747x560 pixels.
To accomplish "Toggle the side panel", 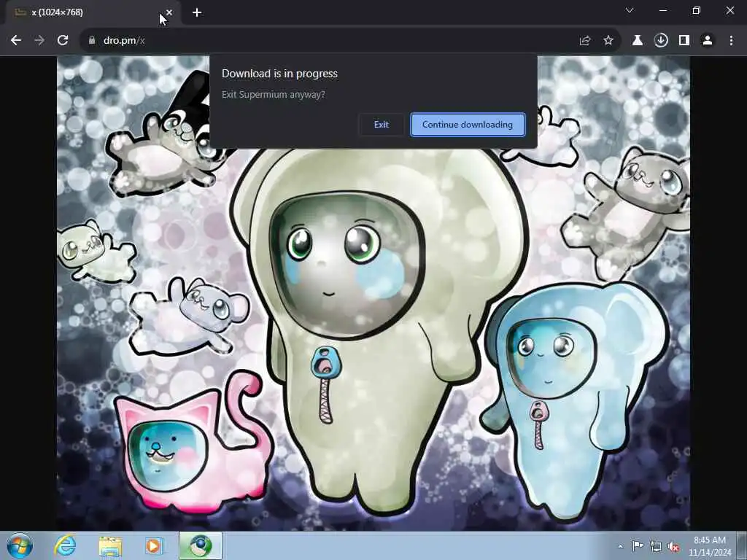I will [684, 41].
